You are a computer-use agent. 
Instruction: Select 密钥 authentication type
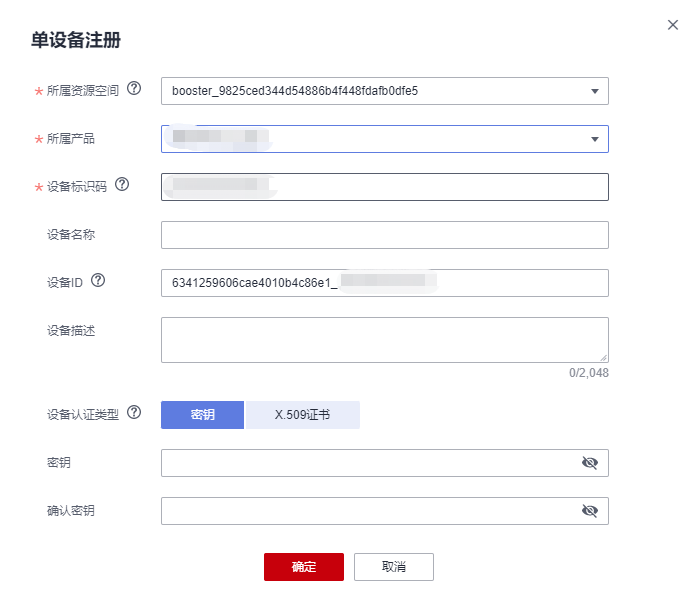203,415
